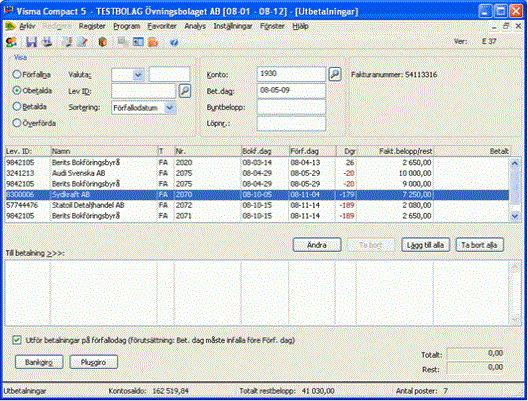The width and height of the screenshot is (528, 401).
Task: Select the Förfallna radio button
Action: click(16, 74)
